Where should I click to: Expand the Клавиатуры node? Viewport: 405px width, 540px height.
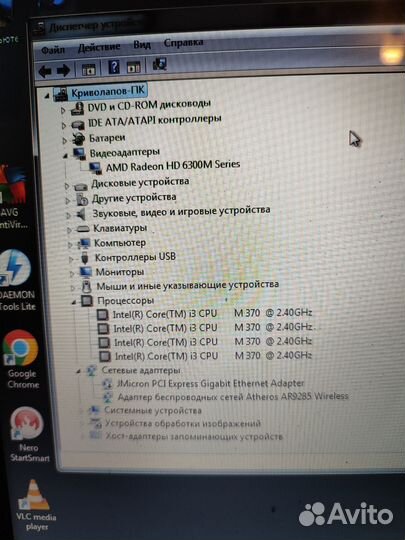coord(69,230)
